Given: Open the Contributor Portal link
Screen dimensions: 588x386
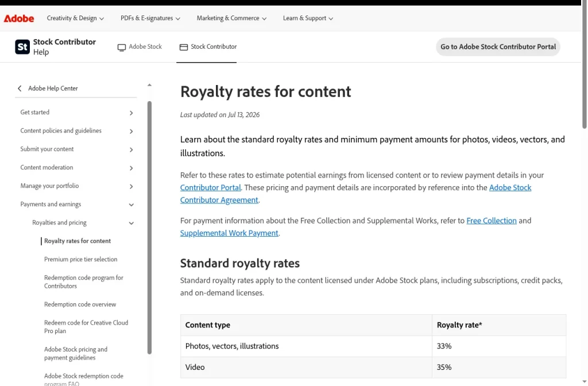Looking at the screenshot, I should click(210, 188).
